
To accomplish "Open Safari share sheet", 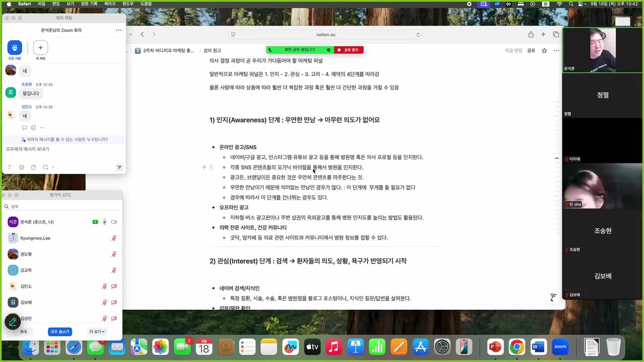I will (531, 34).
